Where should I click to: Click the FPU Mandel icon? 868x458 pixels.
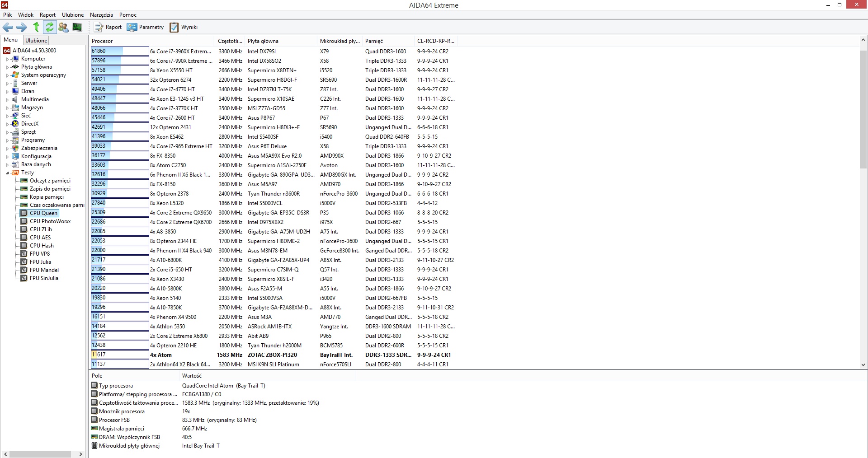[x=24, y=270]
